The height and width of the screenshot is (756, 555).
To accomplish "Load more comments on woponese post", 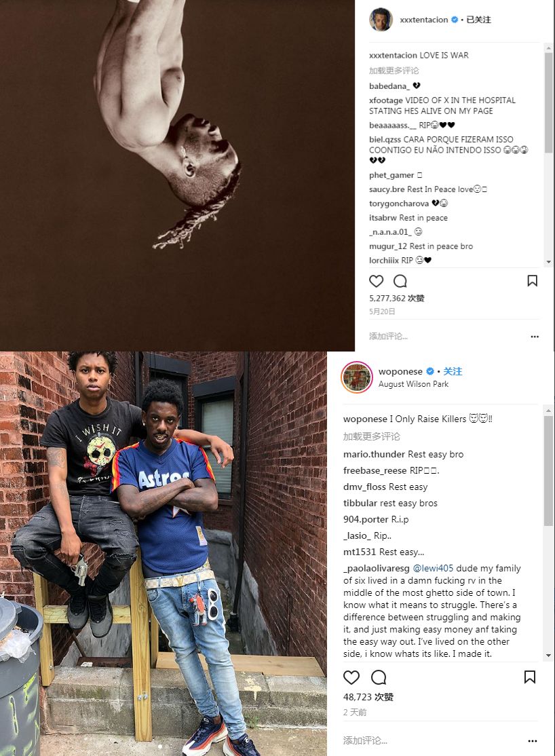I will point(372,436).
